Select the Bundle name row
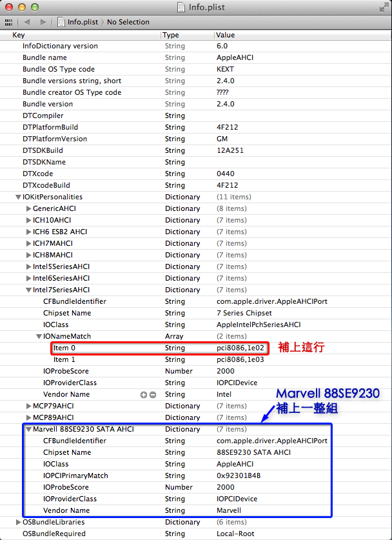 pyautogui.click(x=196, y=58)
